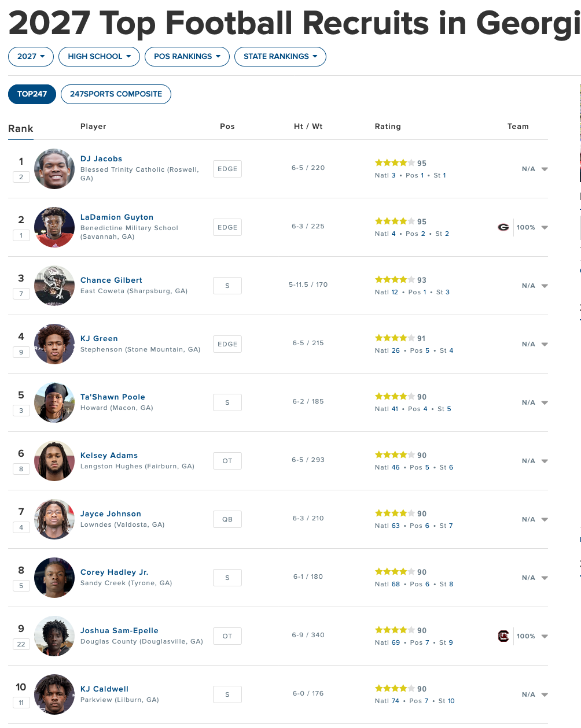The width and height of the screenshot is (581, 728).
Task: Click the Georgia Bulldogs logo for LaDamion Guyton
Action: pos(503,227)
